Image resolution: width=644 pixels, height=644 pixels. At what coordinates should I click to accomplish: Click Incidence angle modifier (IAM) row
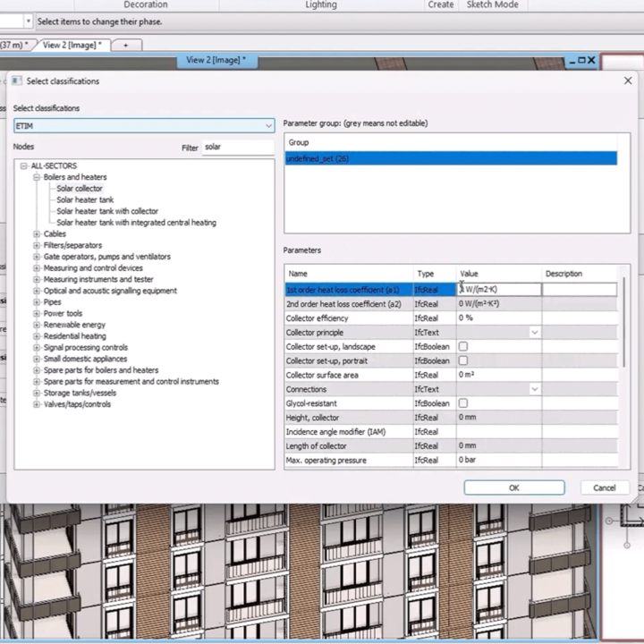(451, 432)
